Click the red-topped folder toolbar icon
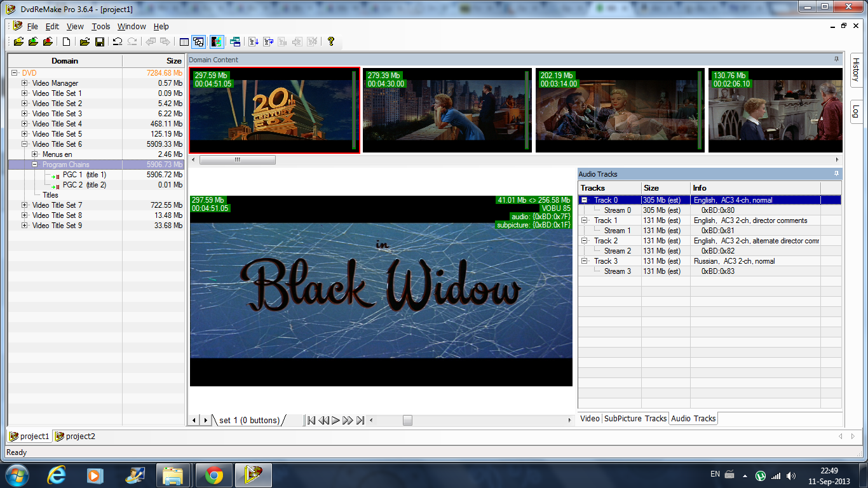 point(48,42)
